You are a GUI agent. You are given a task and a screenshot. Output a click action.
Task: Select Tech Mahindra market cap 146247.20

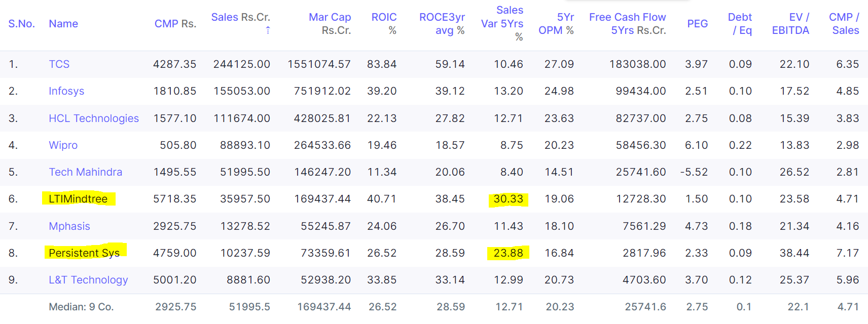(x=322, y=172)
